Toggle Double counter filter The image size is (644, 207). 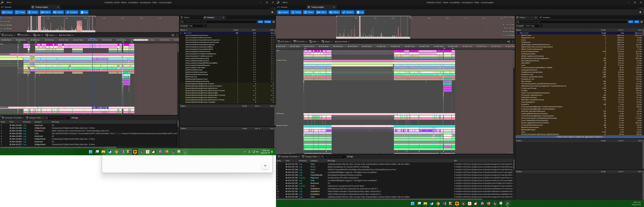pos(268,22)
